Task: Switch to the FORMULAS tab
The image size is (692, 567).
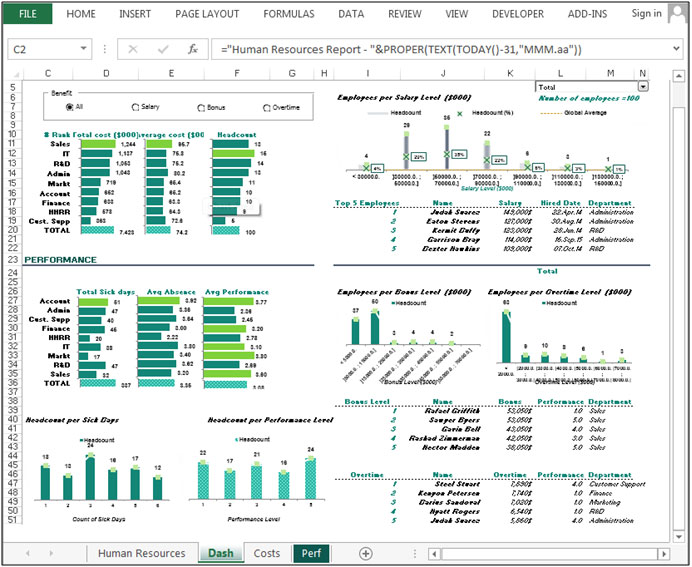Action: tap(289, 14)
